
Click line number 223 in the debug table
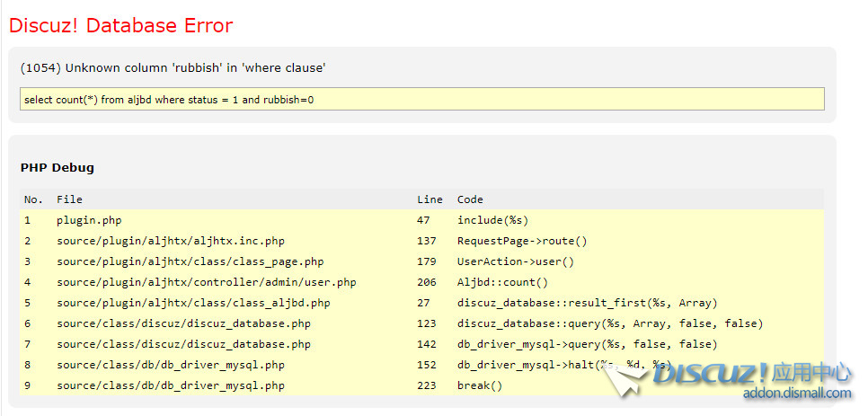426,385
